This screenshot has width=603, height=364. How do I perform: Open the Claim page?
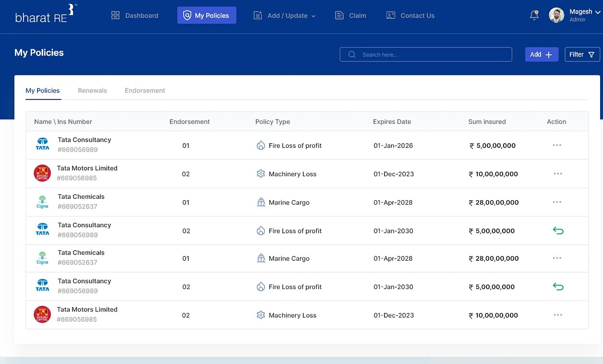tap(350, 15)
